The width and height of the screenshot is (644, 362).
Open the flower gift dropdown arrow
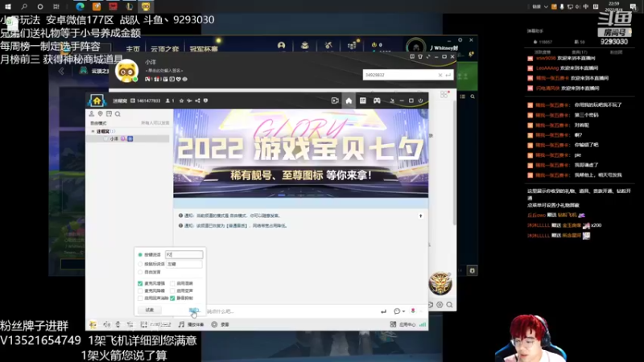click(419, 311)
